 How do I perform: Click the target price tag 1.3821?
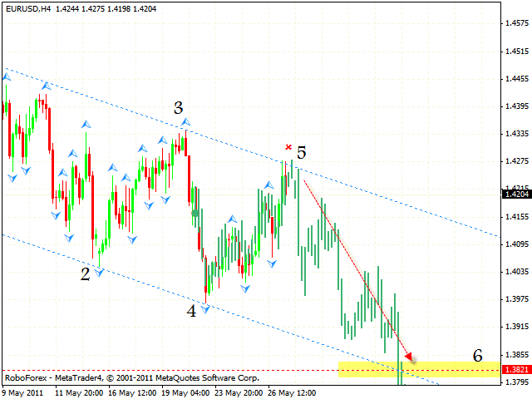[x=516, y=369]
